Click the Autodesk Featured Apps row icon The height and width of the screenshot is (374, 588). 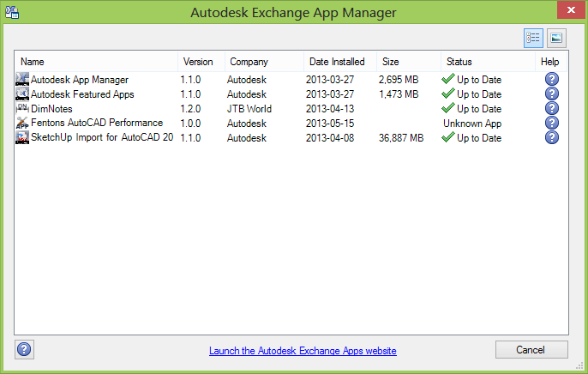pos(22,93)
